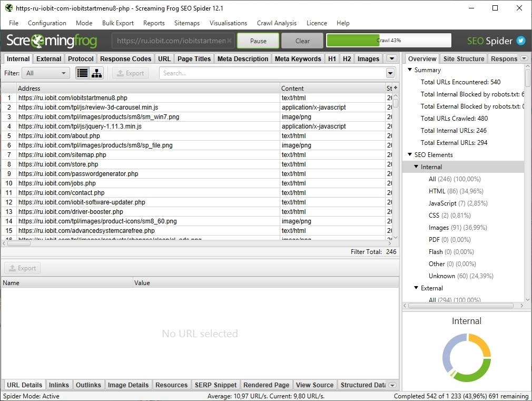
Task: Select Images (91) tree item
Action: click(x=458, y=228)
